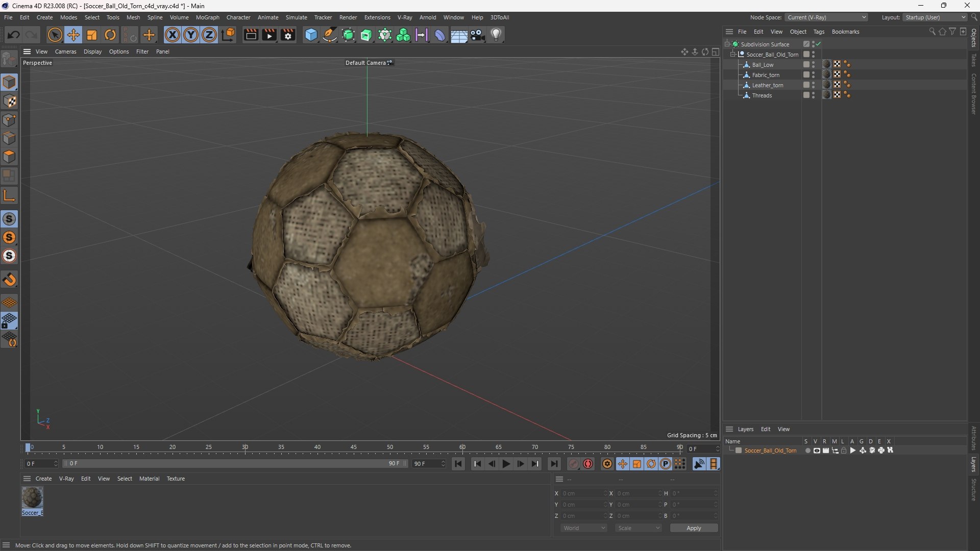Image resolution: width=980 pixels, height=551 pixels.
Task: Toggle Soccer_Ball_Old_Torn layer visibility eye
Action: point(817,450)
